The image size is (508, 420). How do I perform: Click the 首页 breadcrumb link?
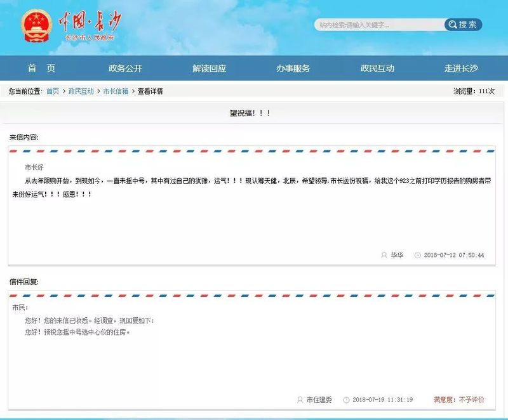point(53,91)
